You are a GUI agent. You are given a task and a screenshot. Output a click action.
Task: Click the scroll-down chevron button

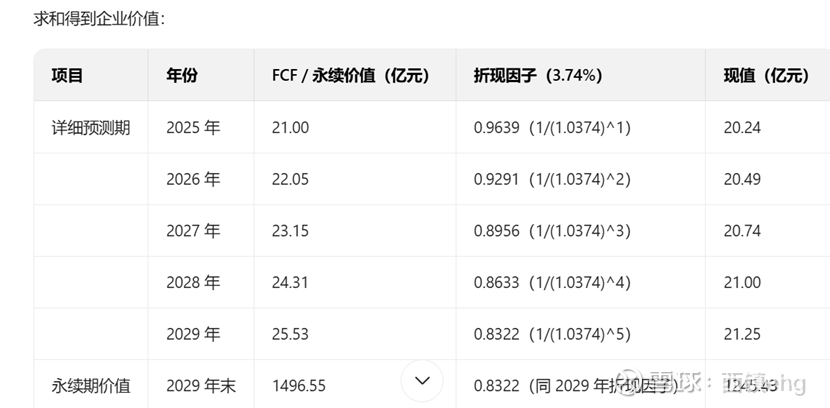point(422,381)
